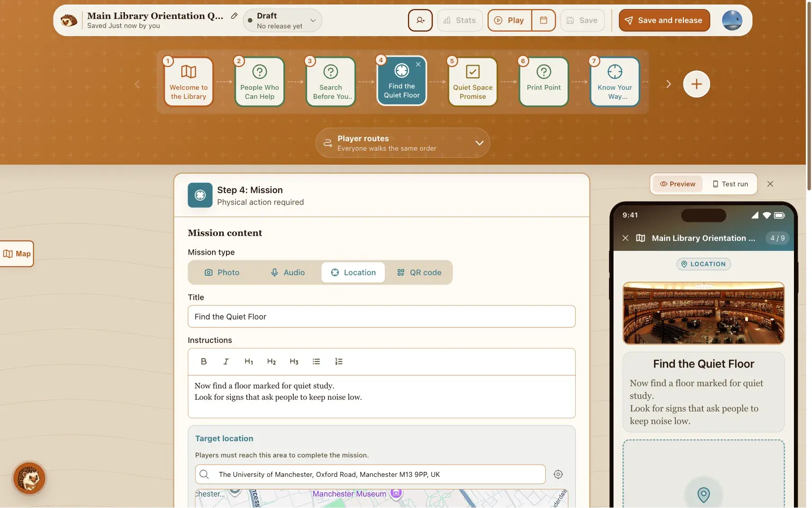
Task: Close the quest in phone preview header
Action: tap(625, 238)
